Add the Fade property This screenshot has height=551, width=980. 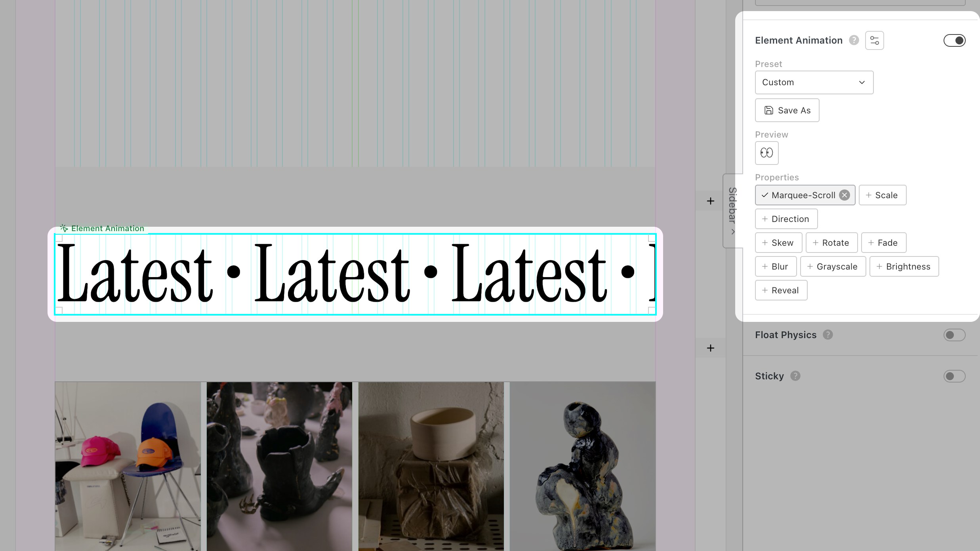[x=883, y=243]
